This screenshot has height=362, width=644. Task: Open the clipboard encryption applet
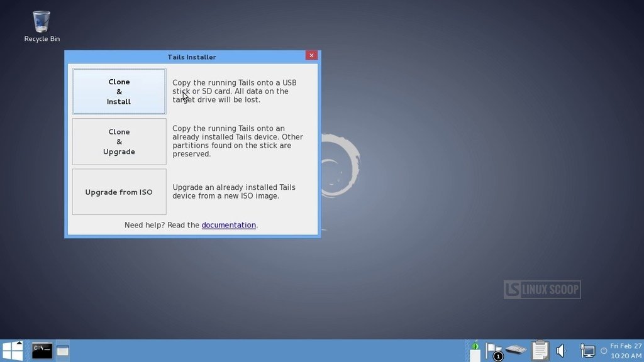point(540,351)
